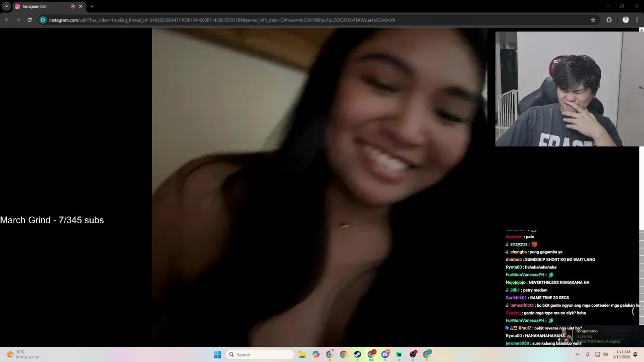Image resolution: width=644 pixels, height=362 pixels.
Task: Open the Chrome extensions menu
Action: pyautogui.click(x=609, y=20)
